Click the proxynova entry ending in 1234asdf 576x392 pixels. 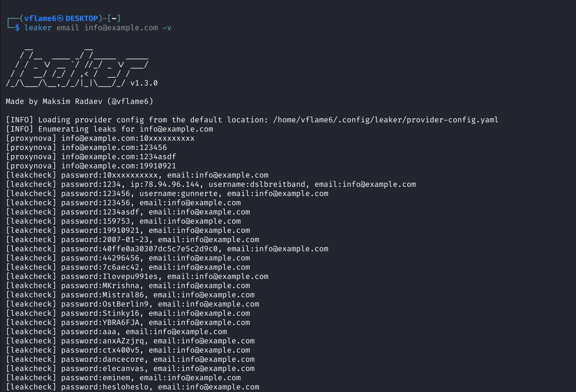click(x=118, y=157)
